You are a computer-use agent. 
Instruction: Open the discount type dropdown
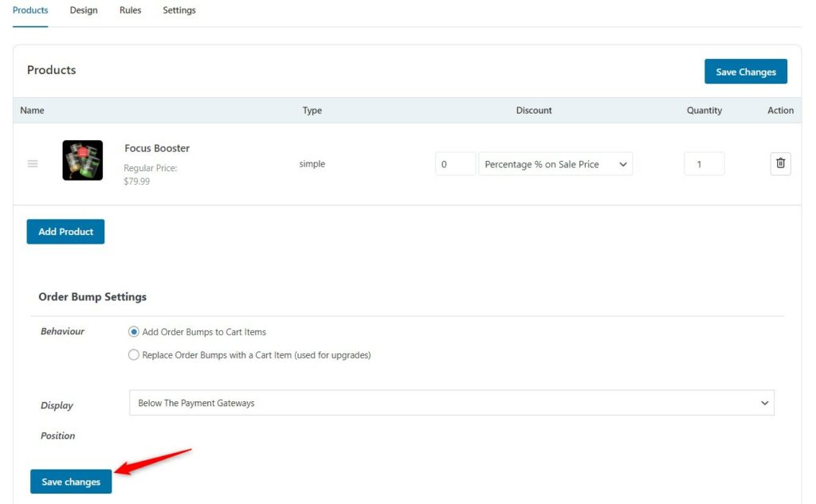point(555,164)
